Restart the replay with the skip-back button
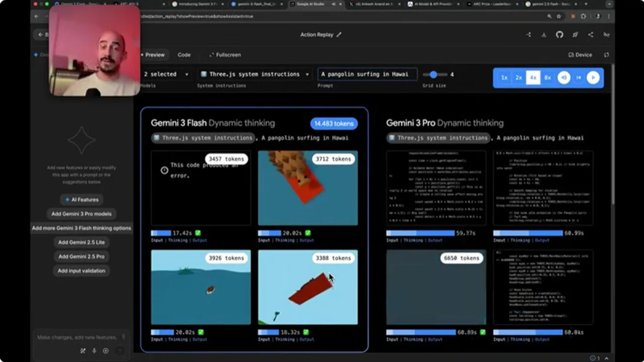 click(579, 77)
